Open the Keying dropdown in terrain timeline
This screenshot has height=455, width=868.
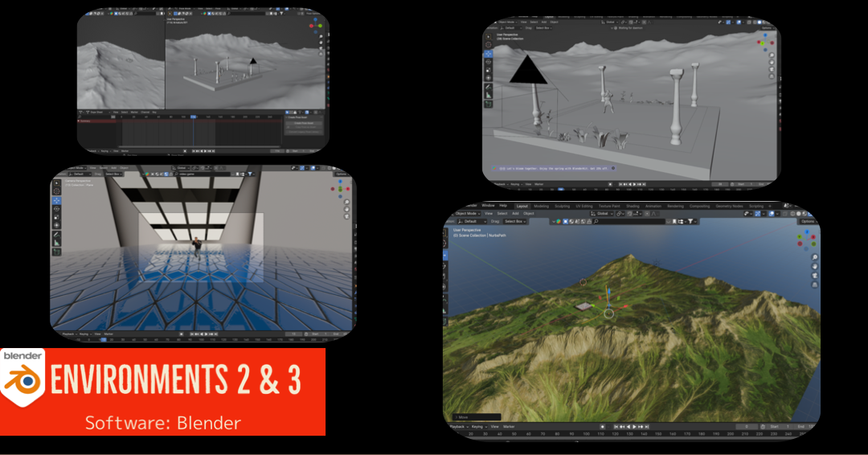point(479,426)
